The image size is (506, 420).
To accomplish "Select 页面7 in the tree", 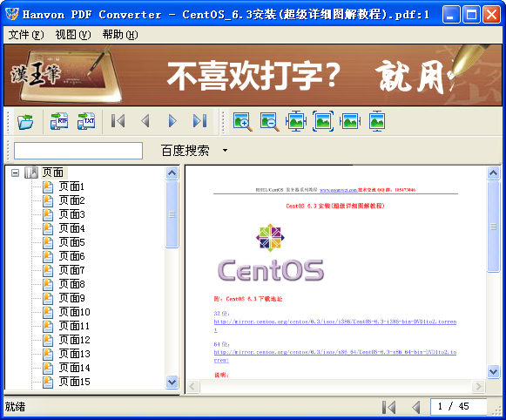I will pyautogui.click(x=71, y=270).
